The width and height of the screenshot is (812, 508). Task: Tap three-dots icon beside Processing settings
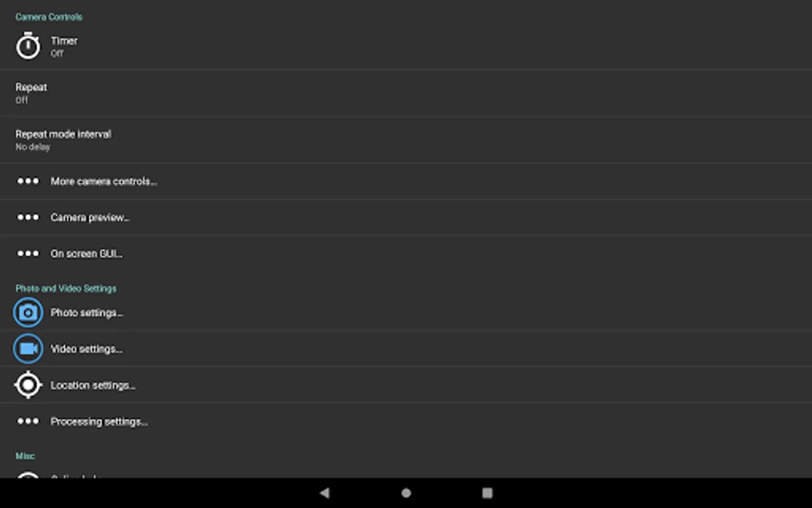[28, 421]
